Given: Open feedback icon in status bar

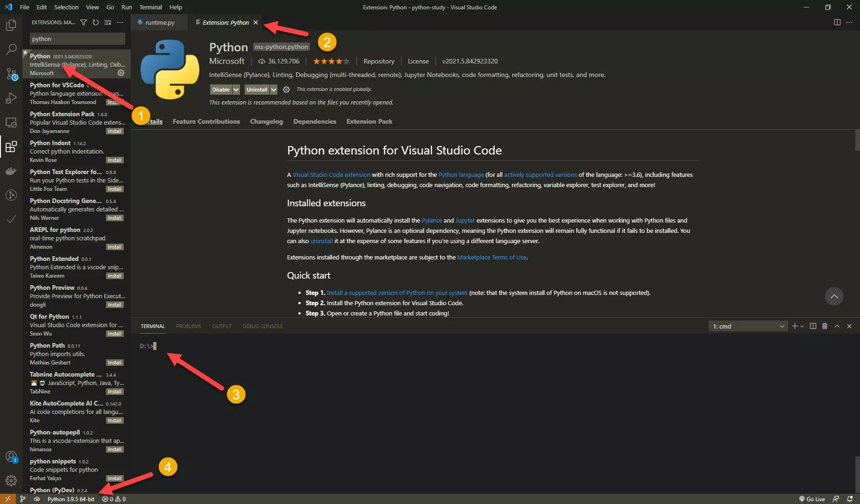Looking at the screenshot, I should pyautogui.click(x=836, y=499).
